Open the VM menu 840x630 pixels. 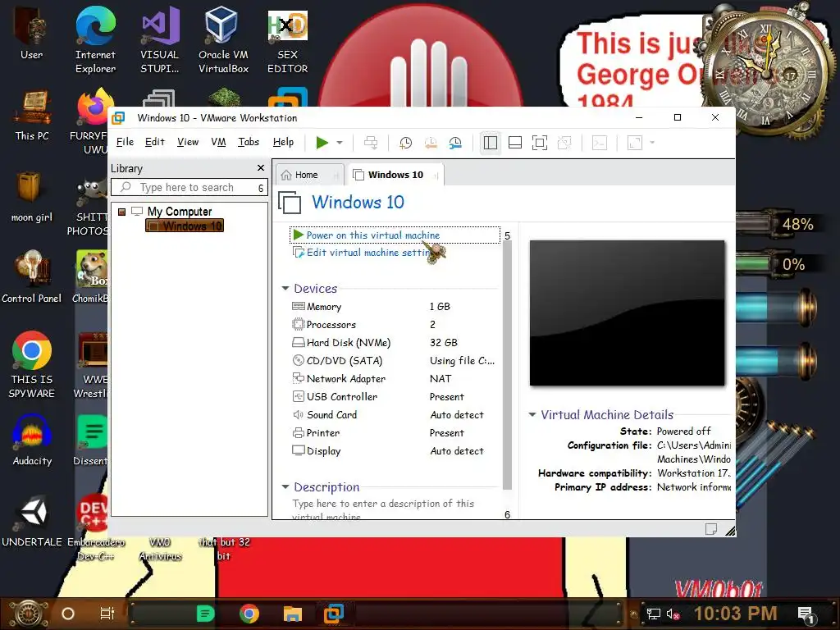click(x=218, y=142)
